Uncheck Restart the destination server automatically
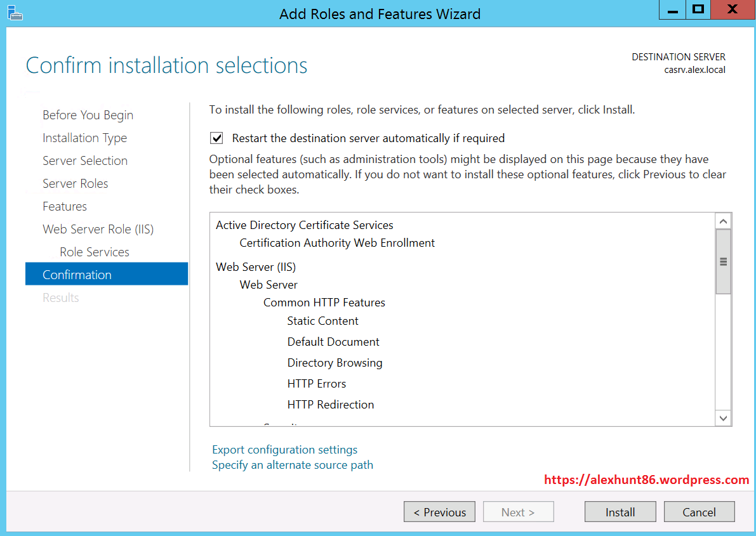The image size is (756, 536). coord(217,138)
